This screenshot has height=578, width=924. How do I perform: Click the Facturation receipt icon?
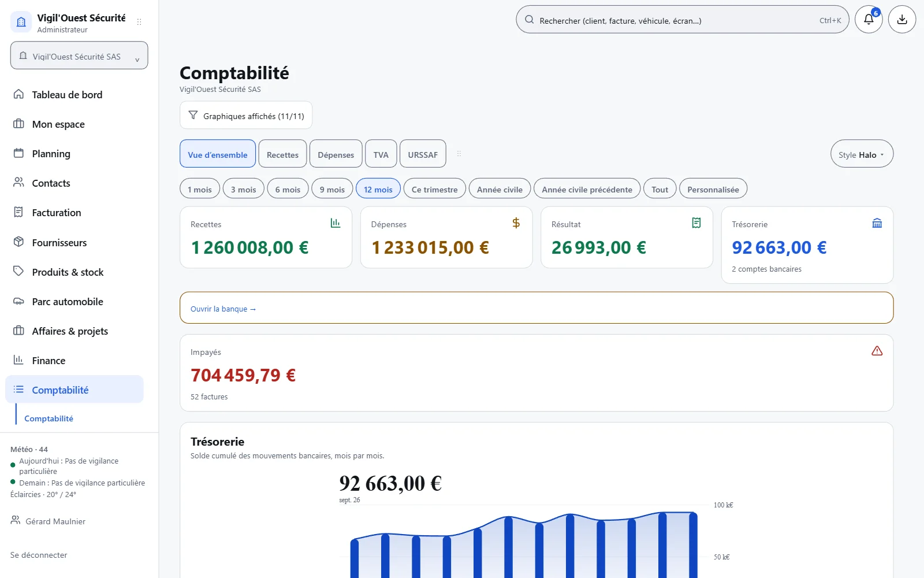[18, 212]
